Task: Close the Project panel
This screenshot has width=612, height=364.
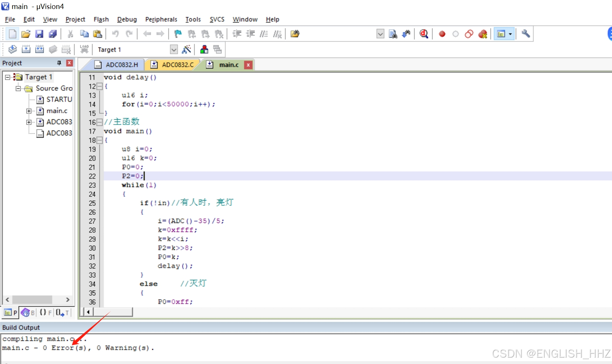Action: (69, 63)
